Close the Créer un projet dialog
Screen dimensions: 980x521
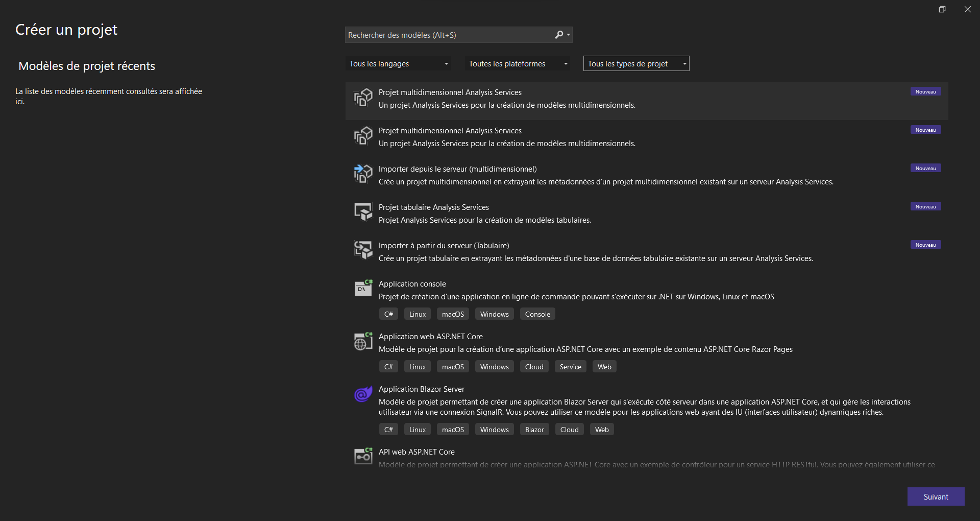(968, 9)
